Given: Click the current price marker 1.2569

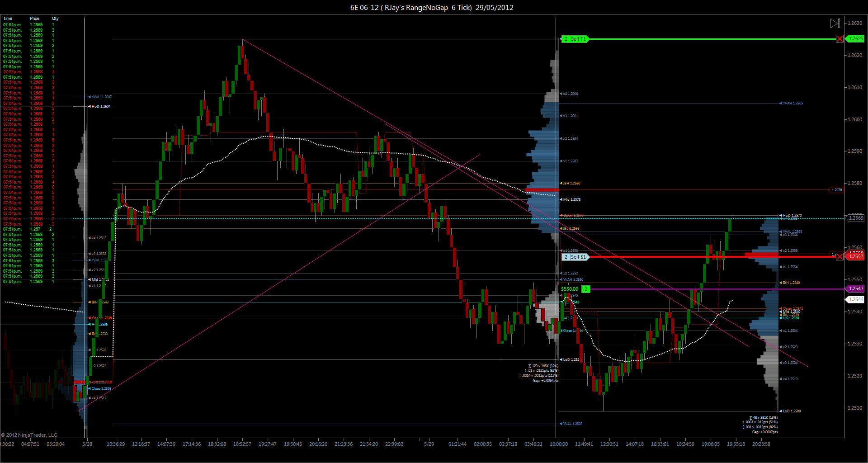Looking at the screenshot, I should click(x=855, y=218).
